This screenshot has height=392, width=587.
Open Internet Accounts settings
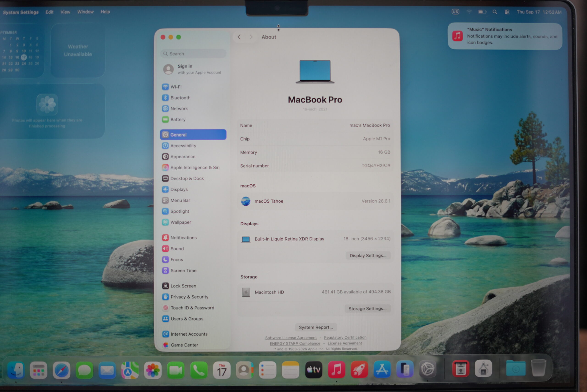point(193,334)
